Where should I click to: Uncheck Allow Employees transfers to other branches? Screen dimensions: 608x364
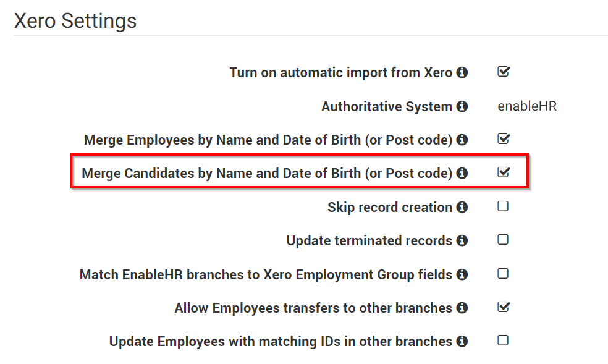[504, 307]
